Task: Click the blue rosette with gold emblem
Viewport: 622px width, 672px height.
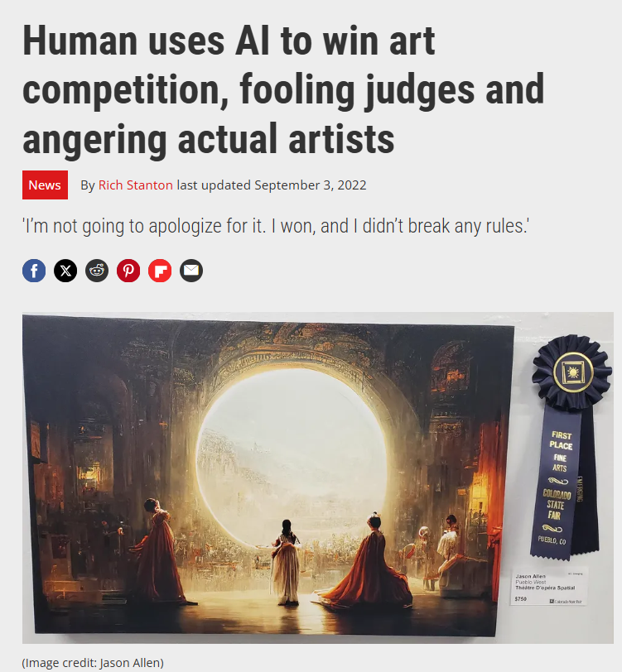Action: 572,372
